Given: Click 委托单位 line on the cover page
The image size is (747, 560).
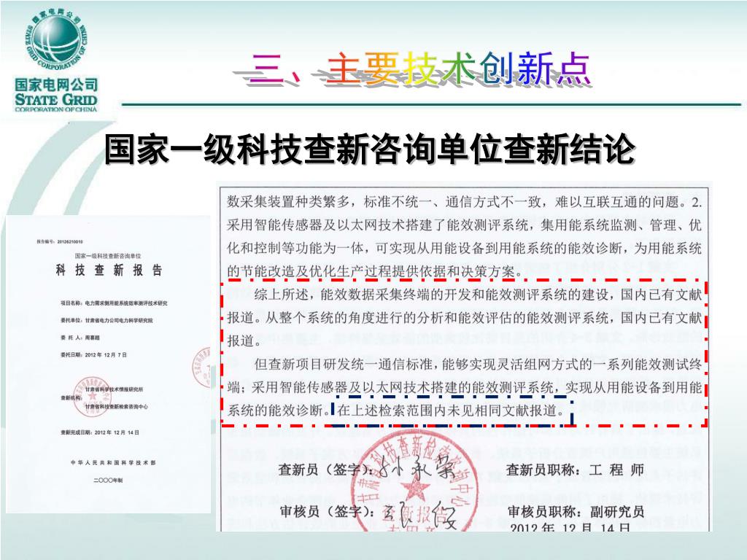Looking at the screenshot, I should tap(107, 321).
